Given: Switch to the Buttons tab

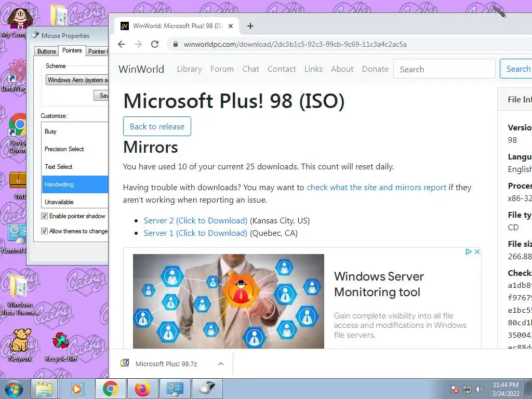Looking at the screenshot, I should (46, 51).
